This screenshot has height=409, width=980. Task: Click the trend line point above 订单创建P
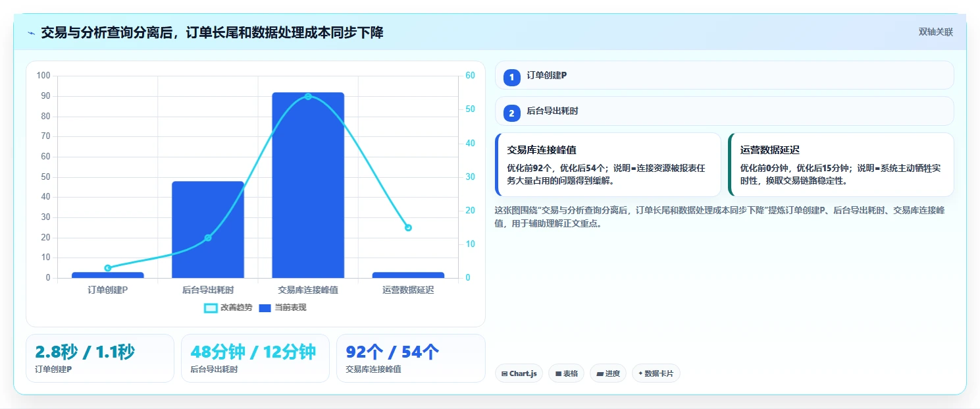pos(108,268)
